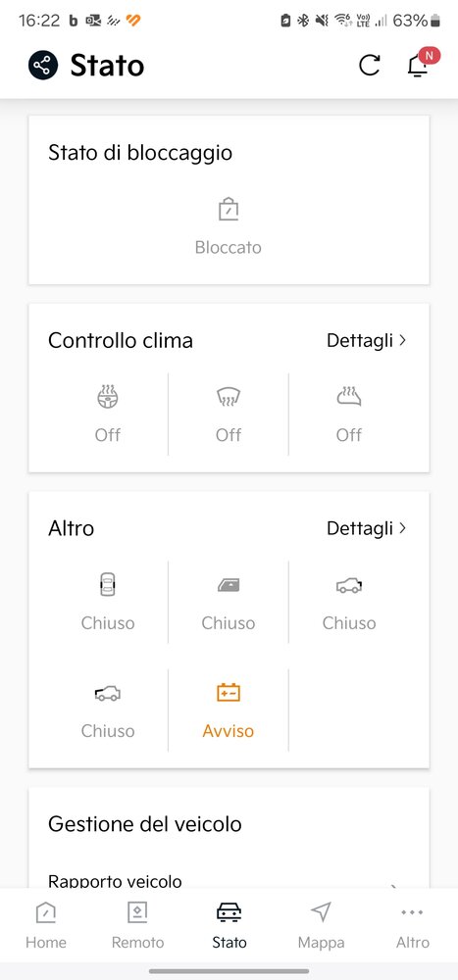Refresh the vehicle status

369,65
